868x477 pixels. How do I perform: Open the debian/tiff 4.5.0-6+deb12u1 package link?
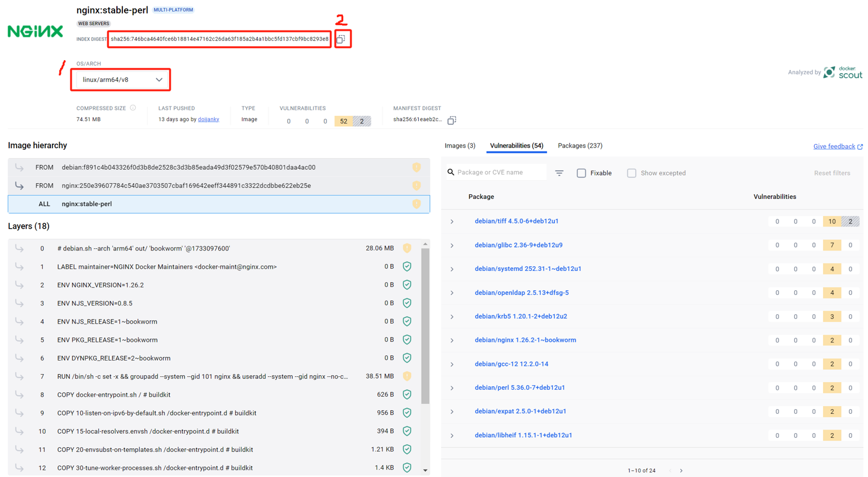click(516, 221)
